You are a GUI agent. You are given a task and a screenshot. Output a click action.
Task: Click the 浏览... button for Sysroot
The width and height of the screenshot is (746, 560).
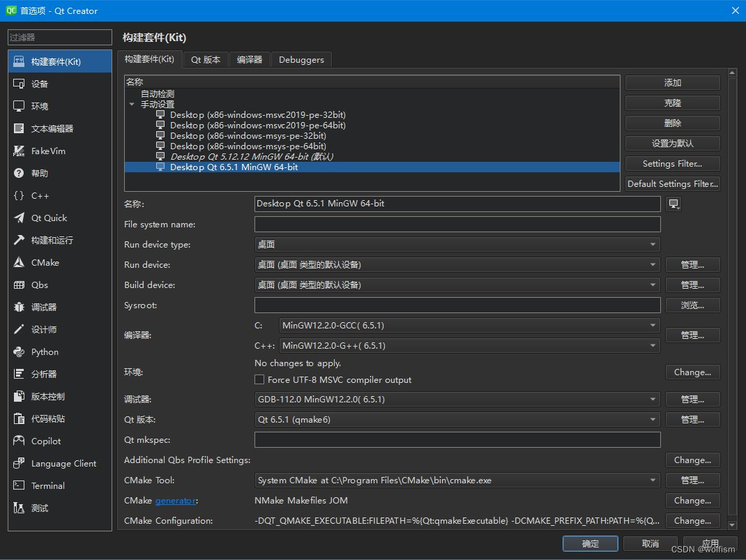pyautogui.click(x=692, y=305)
